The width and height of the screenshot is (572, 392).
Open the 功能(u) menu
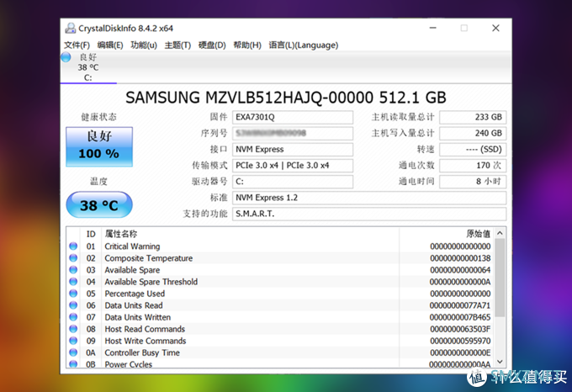144,45
